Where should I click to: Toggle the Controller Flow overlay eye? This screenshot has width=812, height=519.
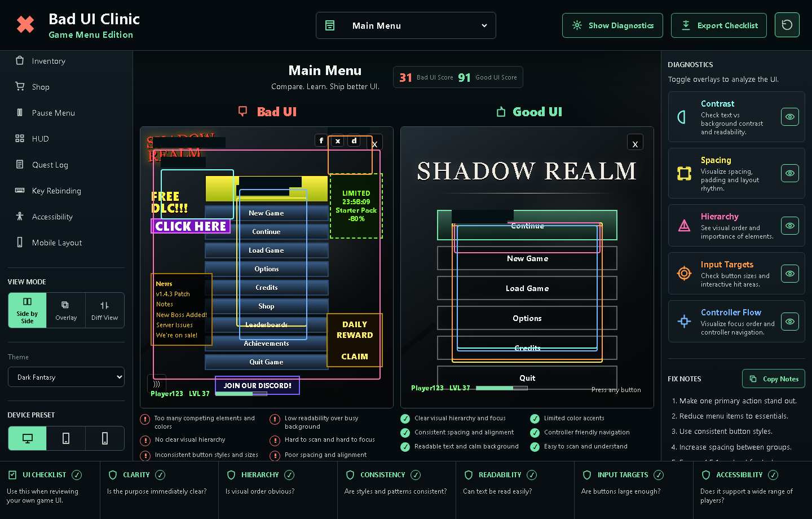(790, 322)
